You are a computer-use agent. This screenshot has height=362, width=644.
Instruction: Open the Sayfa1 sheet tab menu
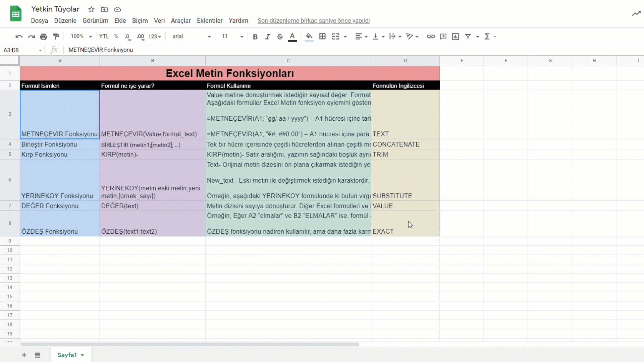(x=83, y=355)
